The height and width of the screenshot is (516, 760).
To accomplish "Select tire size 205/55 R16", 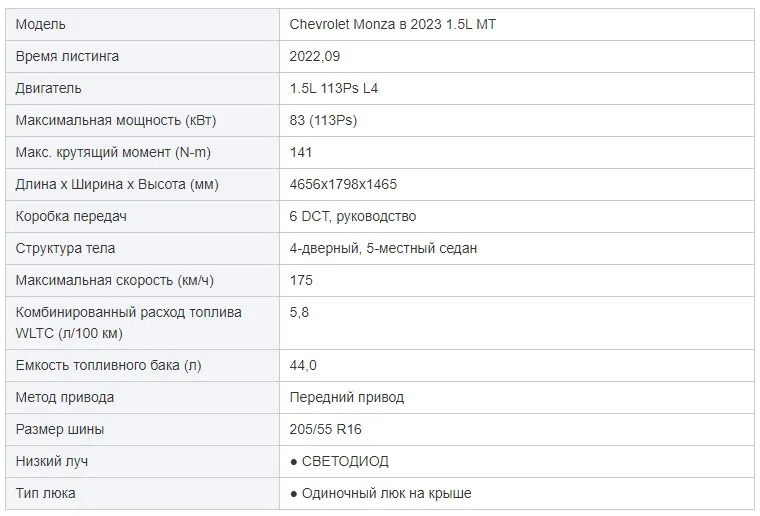I will click(x=325, y=429).
